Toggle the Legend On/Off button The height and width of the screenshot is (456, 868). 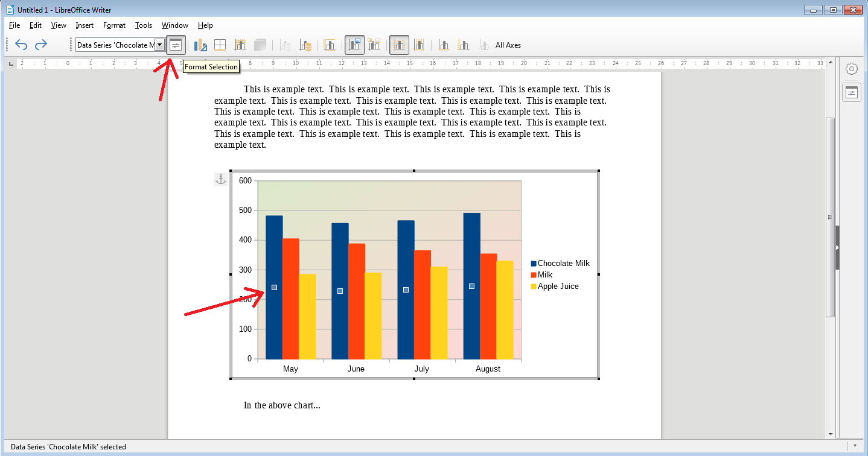point(355,45)
